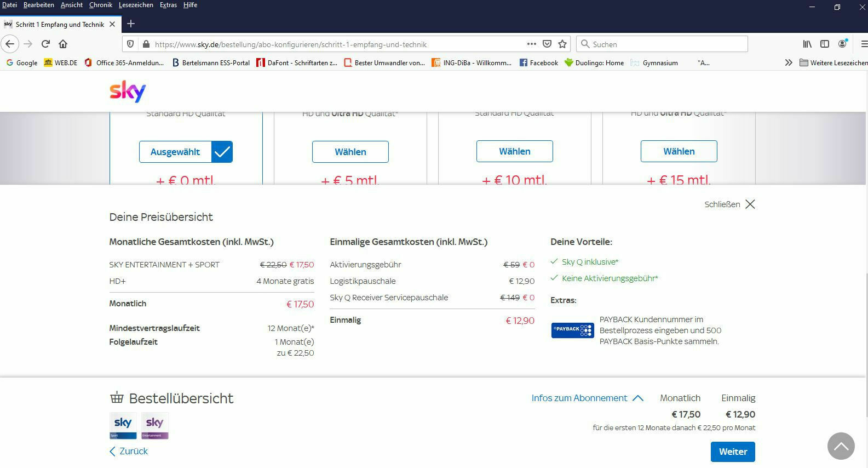The width and height of the screenshot is (868, 468).
Task: Click the PAYBACK logo
Action: coord(572,330)
